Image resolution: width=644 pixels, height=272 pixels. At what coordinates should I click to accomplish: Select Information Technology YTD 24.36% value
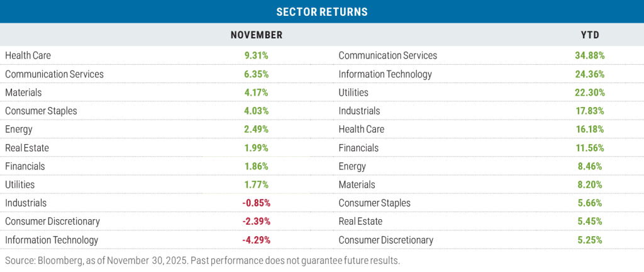tap(589, 74)
